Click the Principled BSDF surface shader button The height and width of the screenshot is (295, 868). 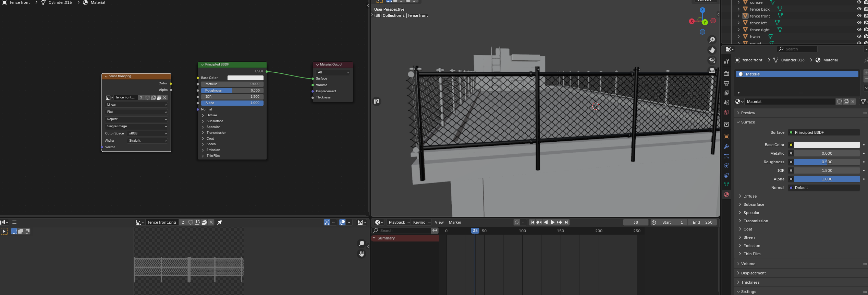click(x=824, y=132)
